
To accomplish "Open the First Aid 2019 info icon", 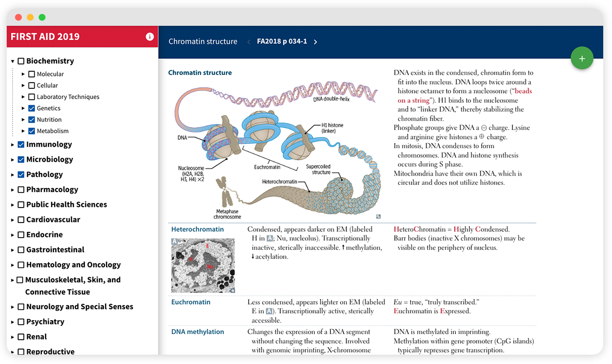I will [x=149, y=37].
